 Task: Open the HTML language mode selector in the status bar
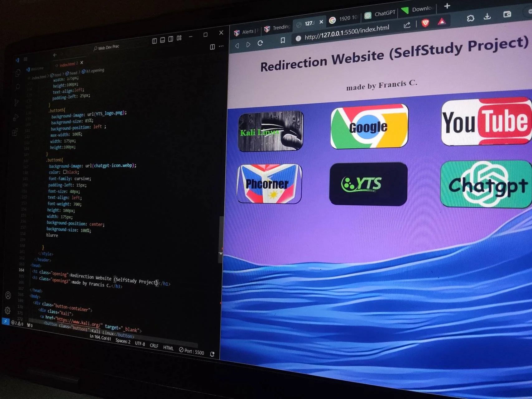click(168, 348)
